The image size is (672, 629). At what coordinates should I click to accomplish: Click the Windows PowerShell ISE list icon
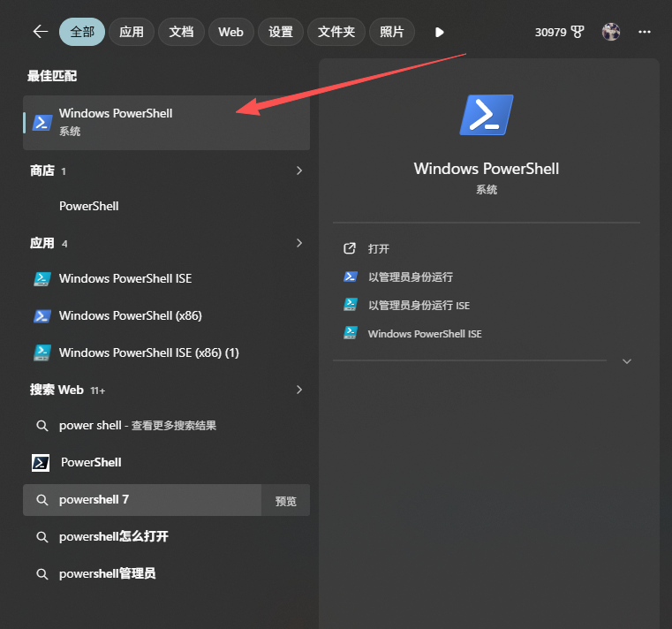(42, 279)
